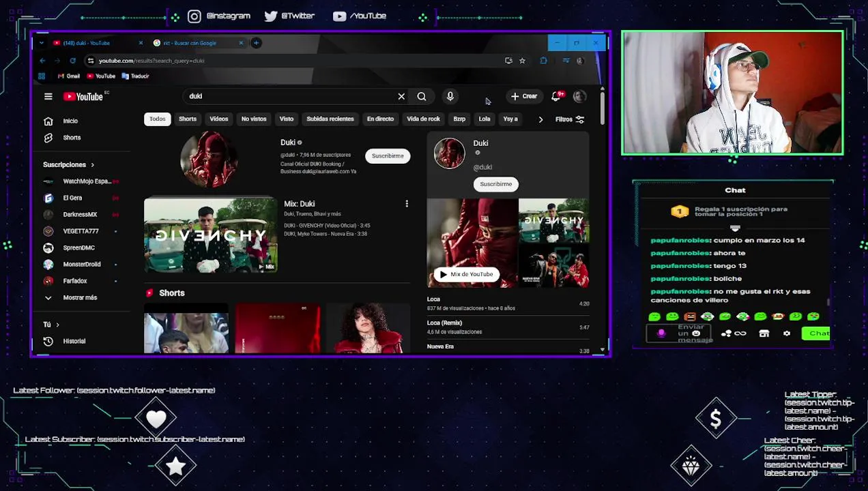
Task: Open the Chrome extensions puzzle icon
Action: pyautogui.click(x=543, y=61)
